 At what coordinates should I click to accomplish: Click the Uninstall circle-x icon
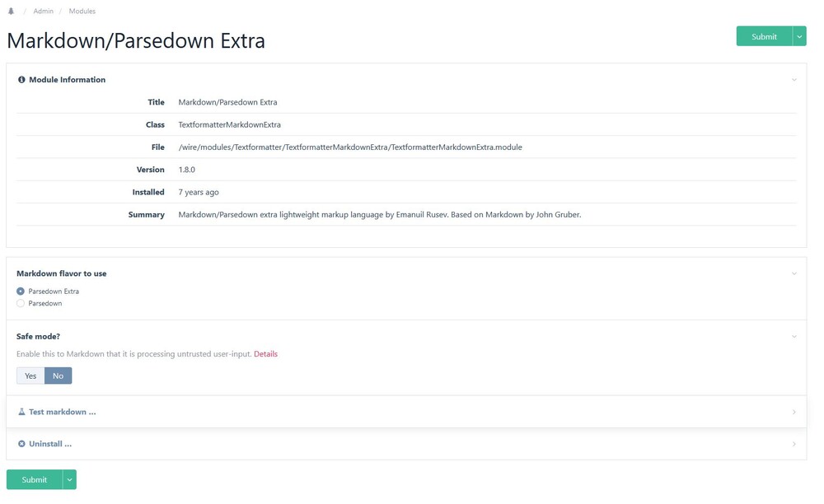pos(21,444)
